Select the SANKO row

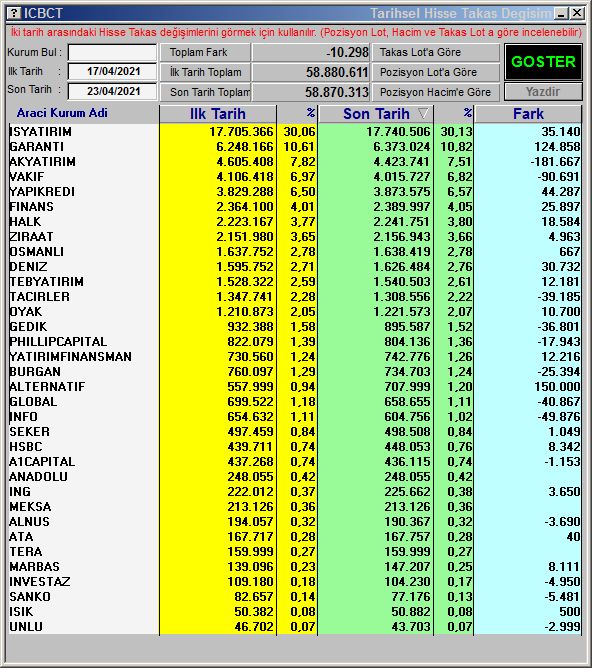pyautogui.click(x=295, y=596)
